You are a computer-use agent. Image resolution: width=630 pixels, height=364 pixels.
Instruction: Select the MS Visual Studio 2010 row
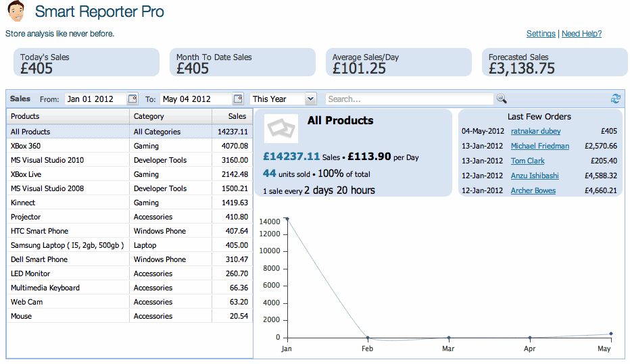(68, 160)
